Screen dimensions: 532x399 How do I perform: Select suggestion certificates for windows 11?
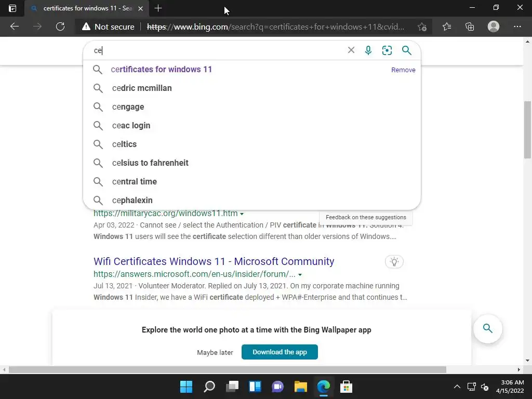252,70
